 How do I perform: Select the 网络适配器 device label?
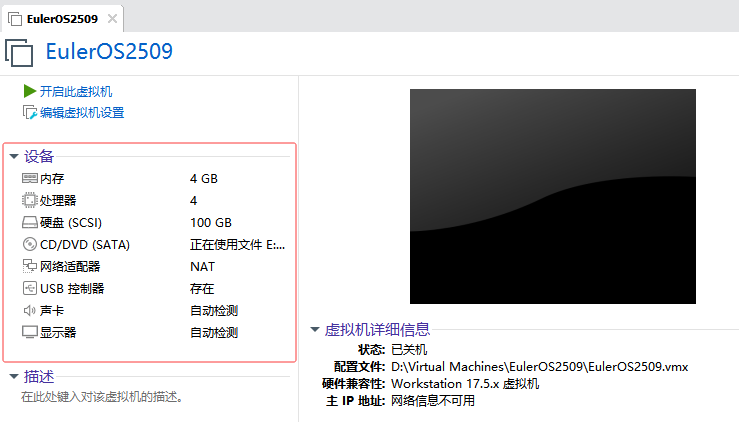(x=70, y=266)
